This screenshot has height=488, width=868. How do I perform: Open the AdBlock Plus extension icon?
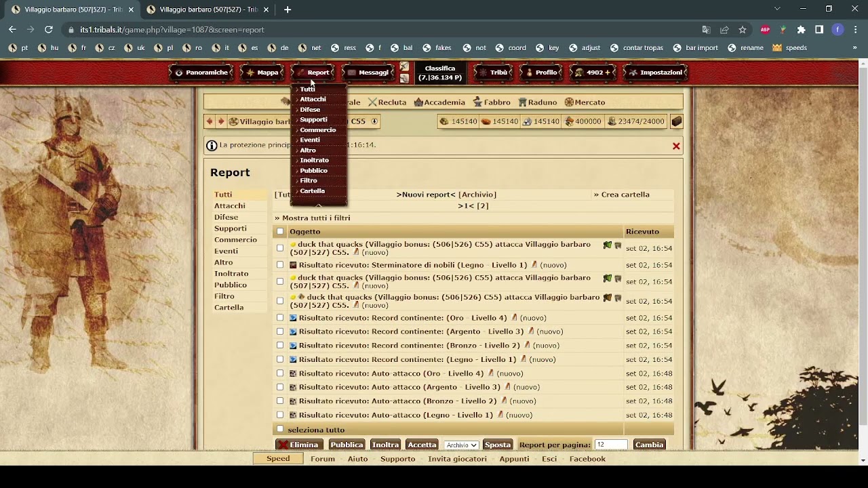(765, 30)
